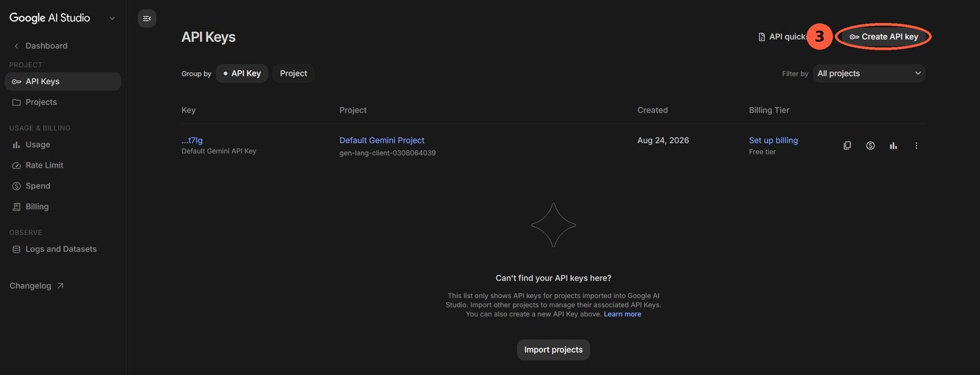Open the billing dollar icon for the ...t7Ig key
This screenshot has width=980, height=375.
870,146
